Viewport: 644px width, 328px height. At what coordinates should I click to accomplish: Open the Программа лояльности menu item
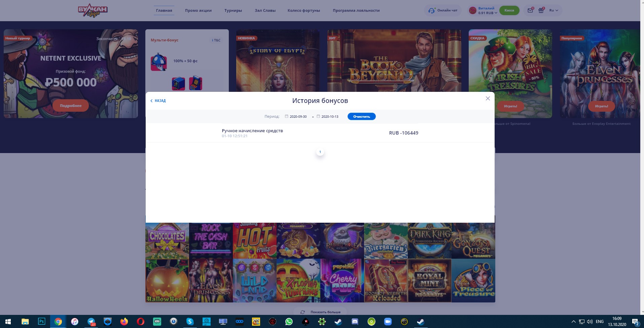(x=356, y=10)
